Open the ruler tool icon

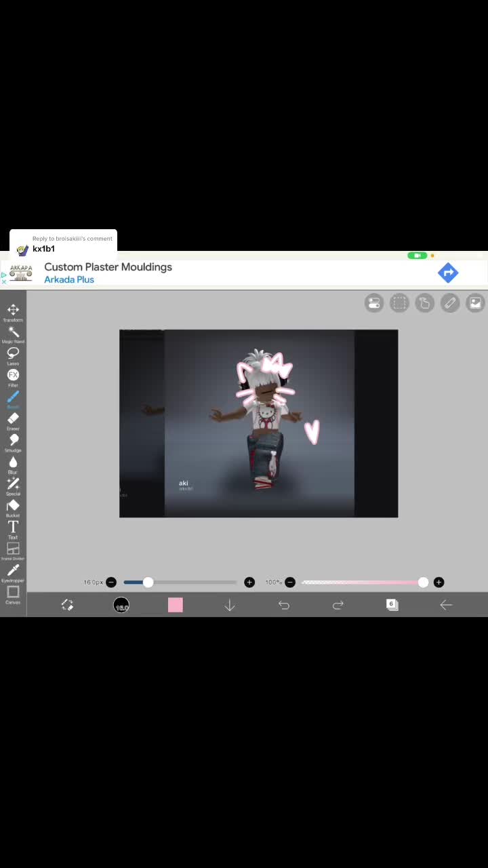pyautogui.click(x=450, y=303)
